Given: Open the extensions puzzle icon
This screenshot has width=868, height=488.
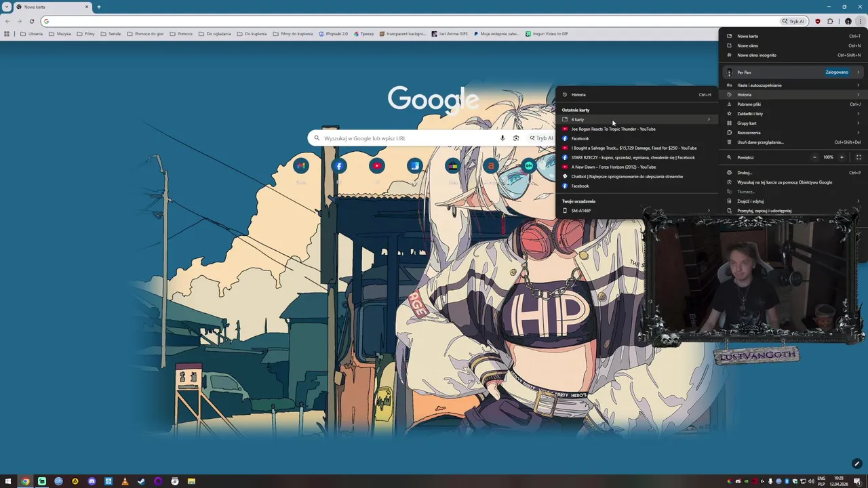Looking at the screenshot, I should pos(830,21).
